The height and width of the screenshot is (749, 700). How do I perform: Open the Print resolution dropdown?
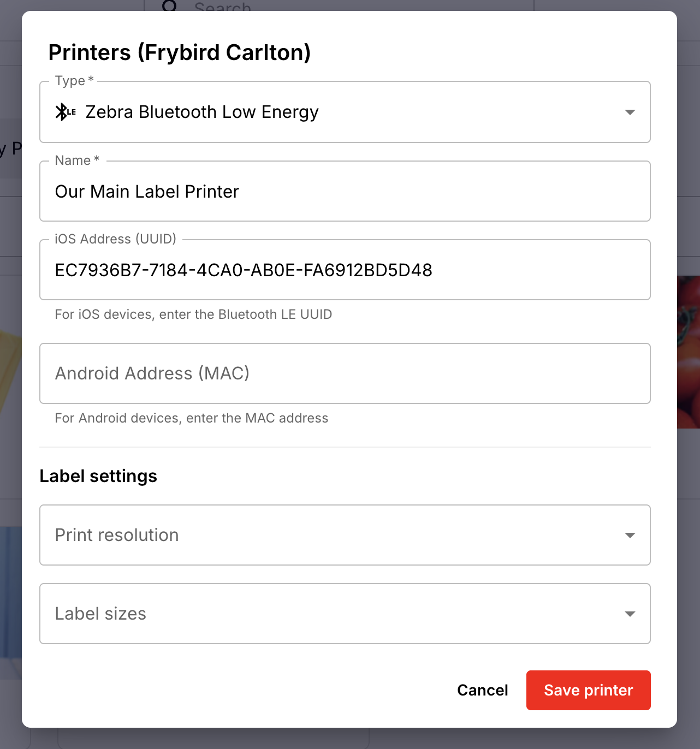[x=345, y=535]
